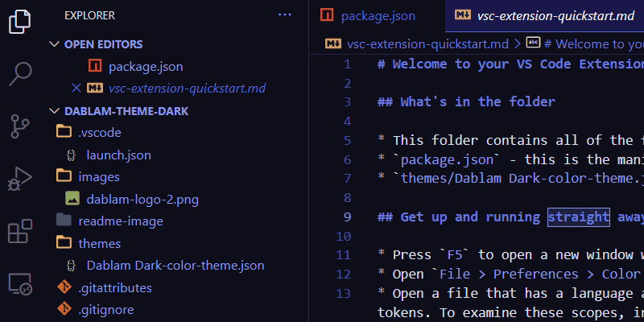Switch to the package.json tab
This screenshot has height=322, width=644.
click(x=377, y=16)
